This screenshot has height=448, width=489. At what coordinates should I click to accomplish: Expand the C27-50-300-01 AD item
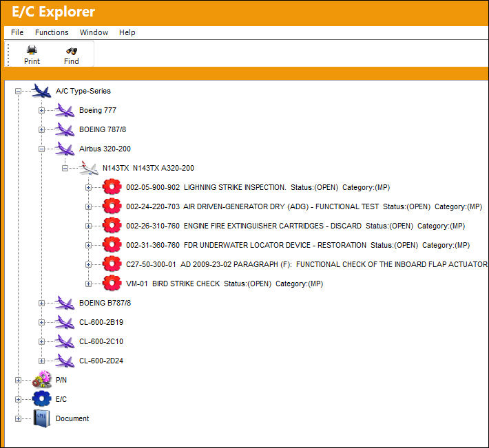tap(89, 265)
